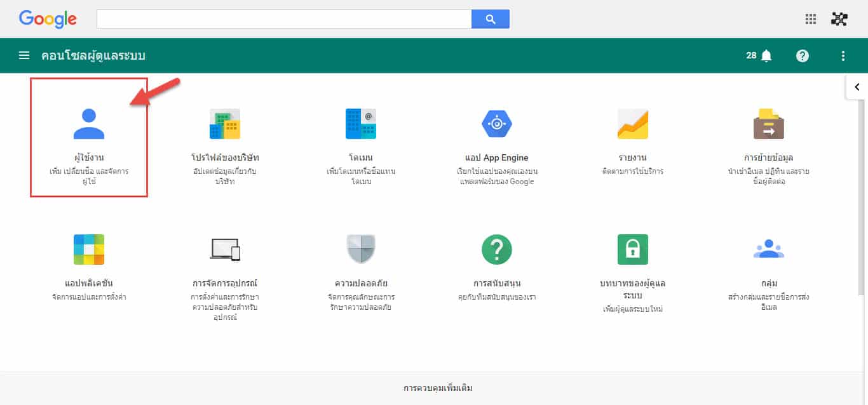Click the Google logo
Image resolution: width=868 pixels, height=405 pixels.
(48, 19)
